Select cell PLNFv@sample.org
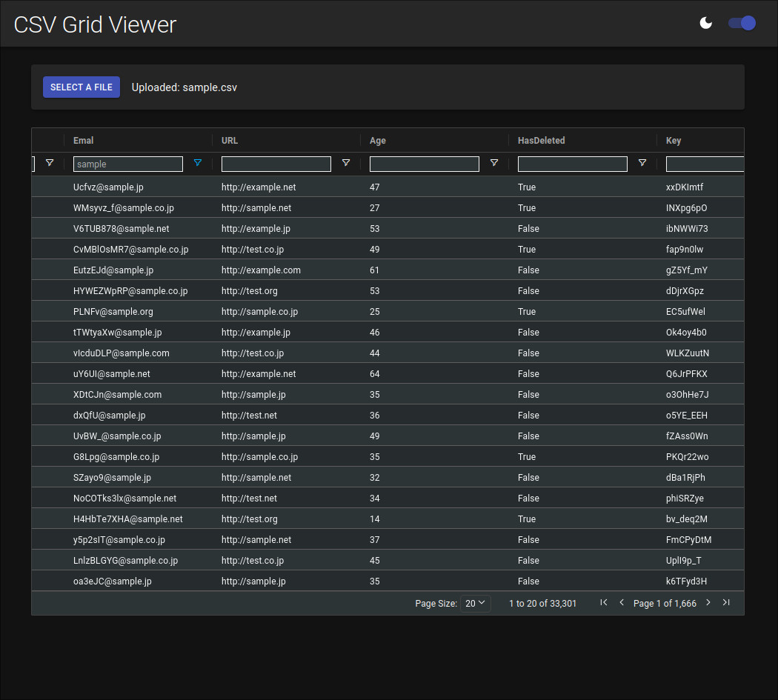 pyautogui.click(x=113, y=312)
